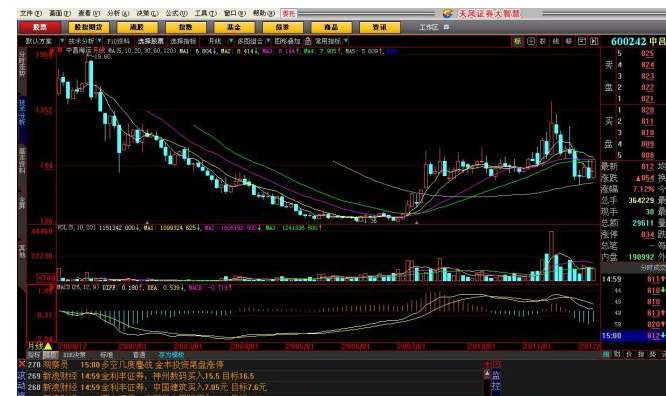The image size is (666, 396).
Task: Toggle the 月线 yellow triangle indicator
Action: click(x=48, y=346)
